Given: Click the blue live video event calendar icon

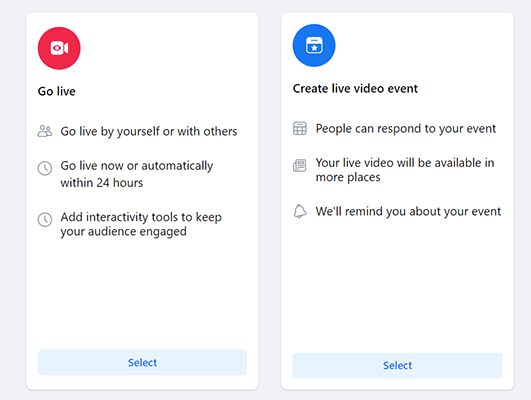Looking at the screenshot, I should click(x=314, y=45).
